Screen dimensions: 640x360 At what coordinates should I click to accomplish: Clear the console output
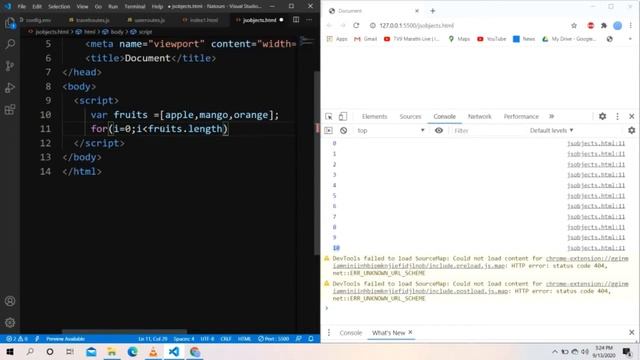click(344, 131)
